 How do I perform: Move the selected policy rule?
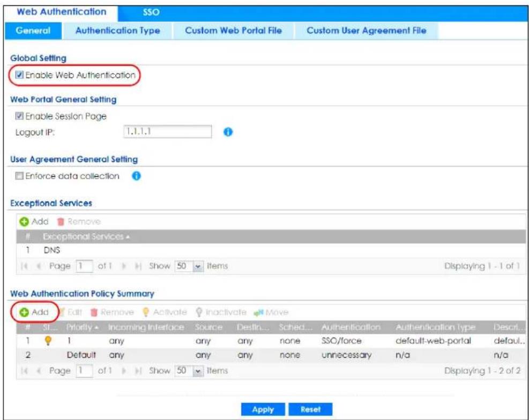coord(271,312)
